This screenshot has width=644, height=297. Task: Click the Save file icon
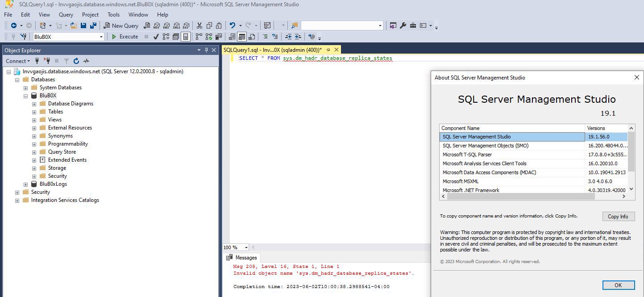pyautogui.click(x=83, y=25)
